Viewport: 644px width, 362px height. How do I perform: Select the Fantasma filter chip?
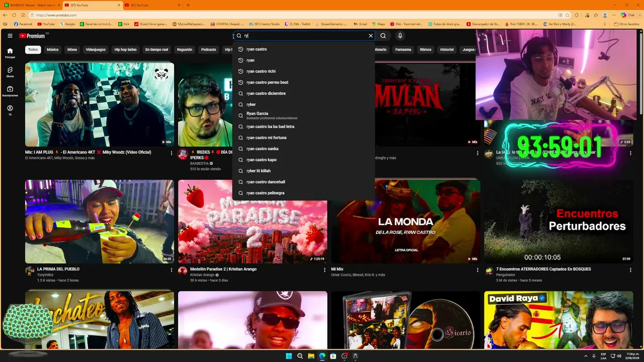click(403, 50)
